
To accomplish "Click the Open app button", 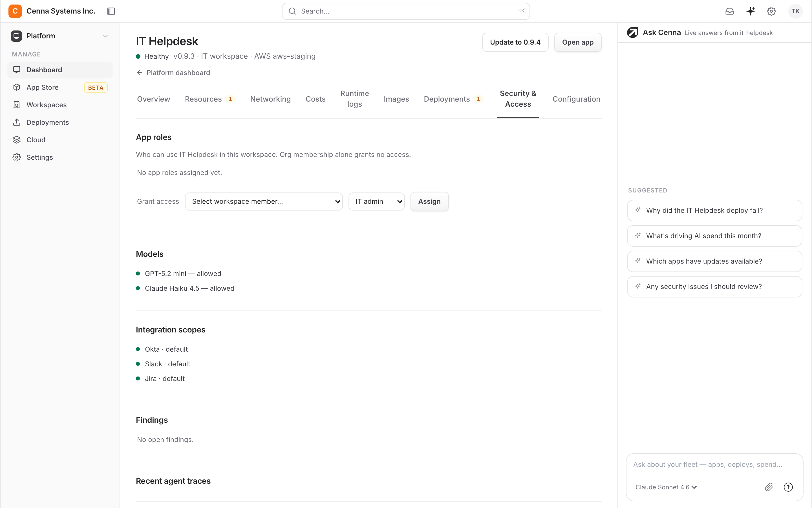I will pyautogui.click(x=577, y=42).
